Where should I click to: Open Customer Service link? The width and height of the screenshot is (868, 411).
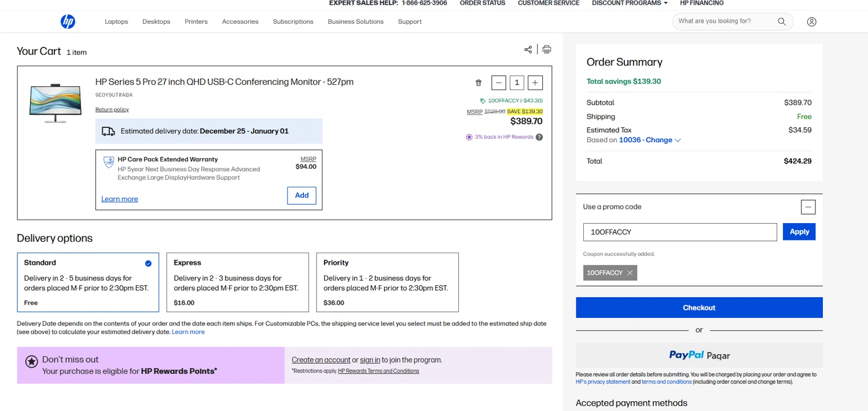click(549, 3)
